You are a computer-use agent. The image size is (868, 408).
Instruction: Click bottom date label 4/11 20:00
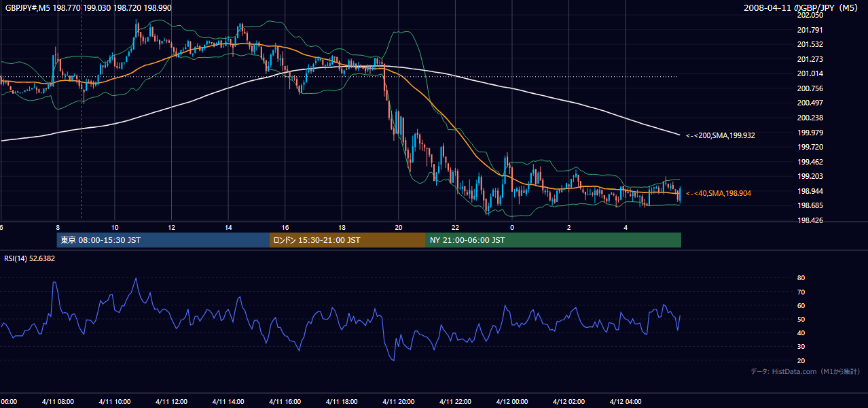398,401
